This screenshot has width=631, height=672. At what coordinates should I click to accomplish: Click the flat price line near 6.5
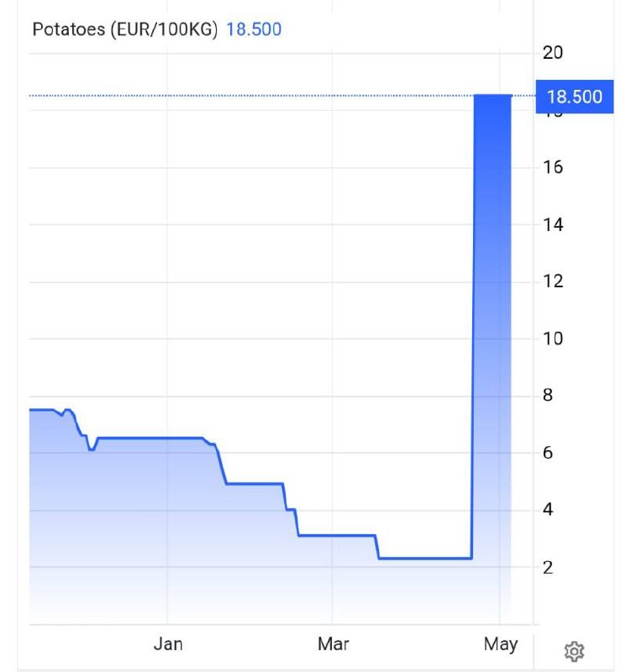coord(150,438)
